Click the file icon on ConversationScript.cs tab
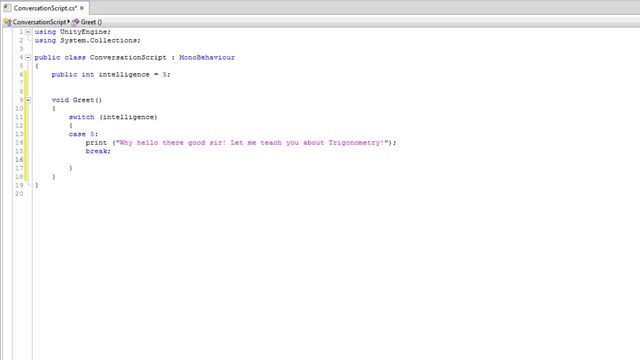640x360 pixels. tap(7, 8)
